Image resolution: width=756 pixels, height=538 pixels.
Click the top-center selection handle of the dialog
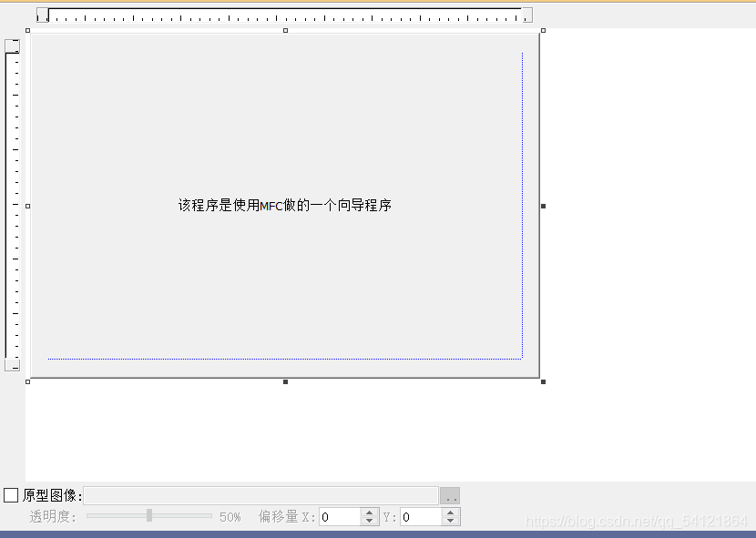[x=284, y=30]
